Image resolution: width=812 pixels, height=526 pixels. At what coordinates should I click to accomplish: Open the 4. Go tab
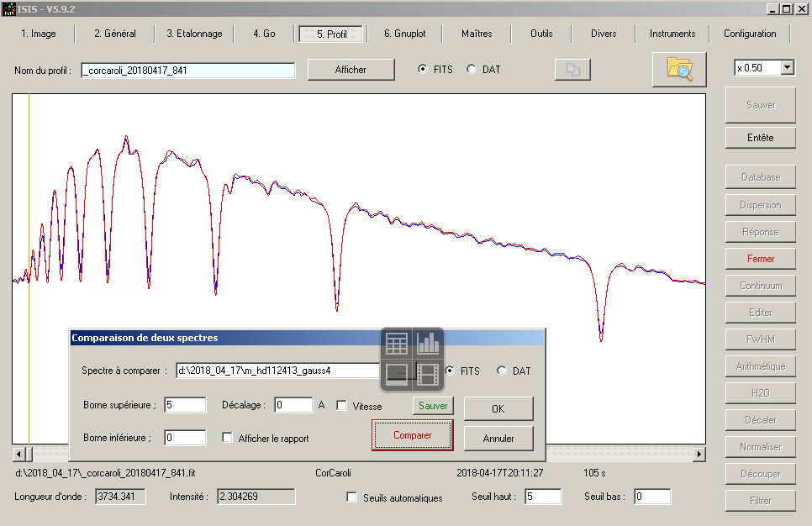[264, 34]
